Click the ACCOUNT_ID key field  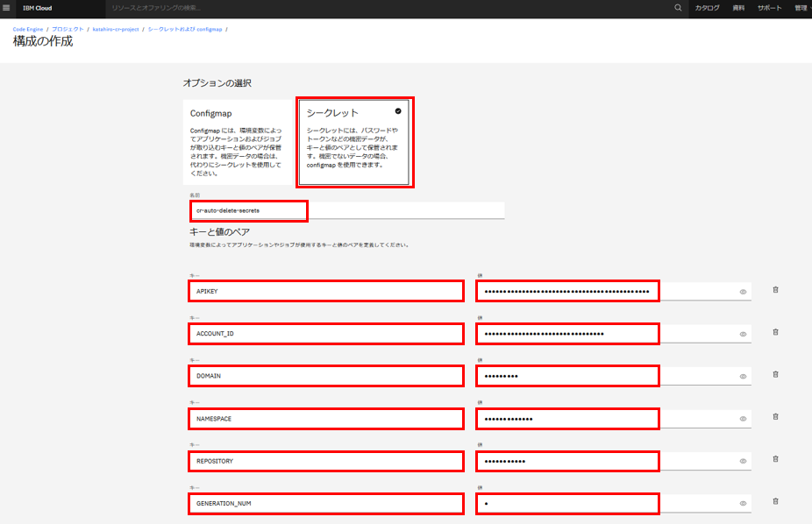326,334
